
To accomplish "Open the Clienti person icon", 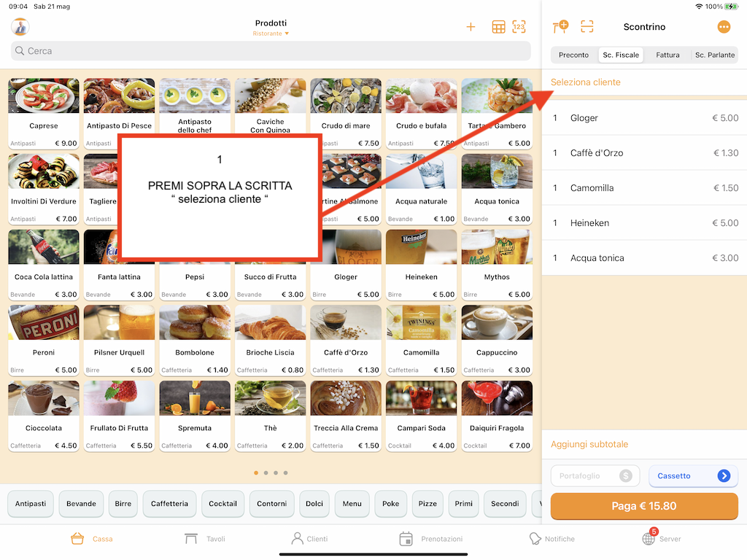I will pos(298,539).
